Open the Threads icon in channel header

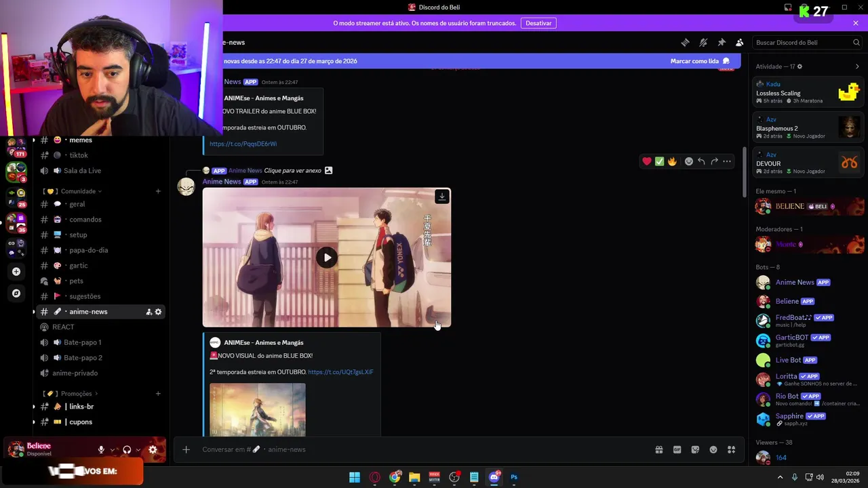click(685, 43)
